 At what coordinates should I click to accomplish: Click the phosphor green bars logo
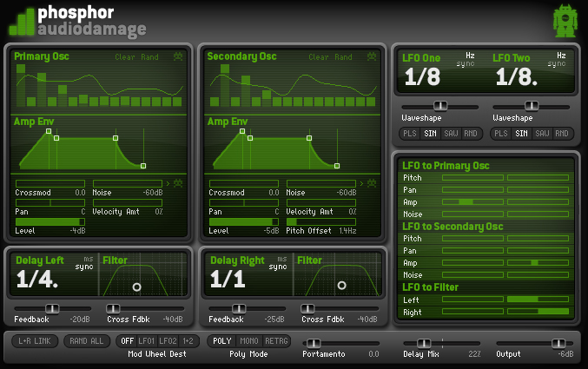coord(22,22)
